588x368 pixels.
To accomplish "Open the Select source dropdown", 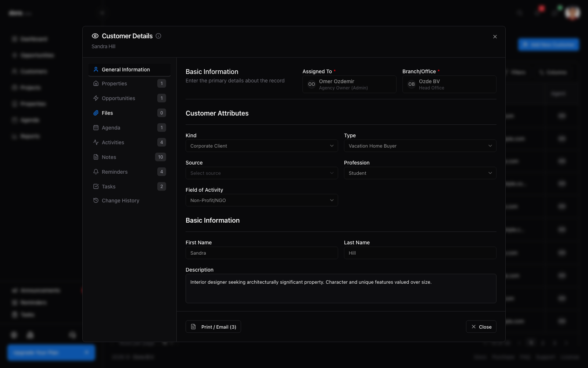I will pos(262,173).
